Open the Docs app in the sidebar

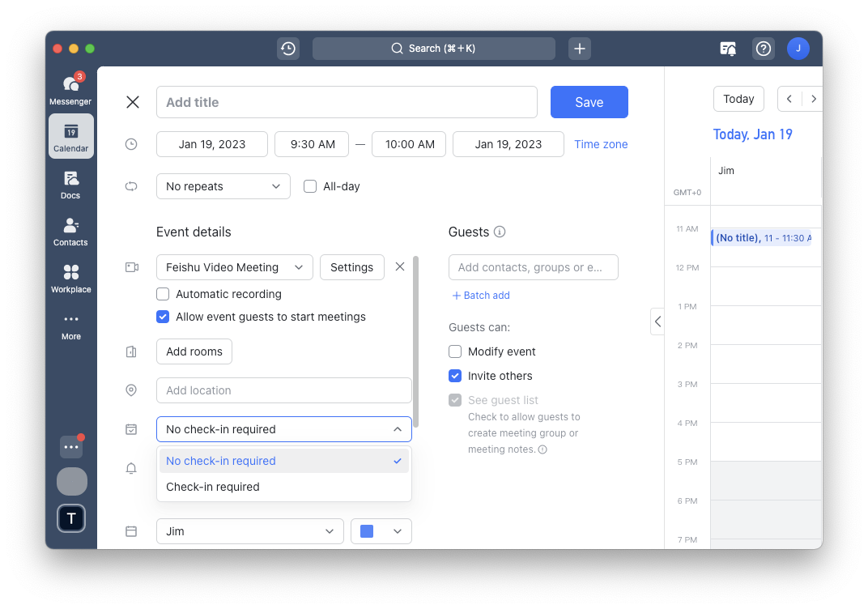pyautogui.click(x=70, y=185)
